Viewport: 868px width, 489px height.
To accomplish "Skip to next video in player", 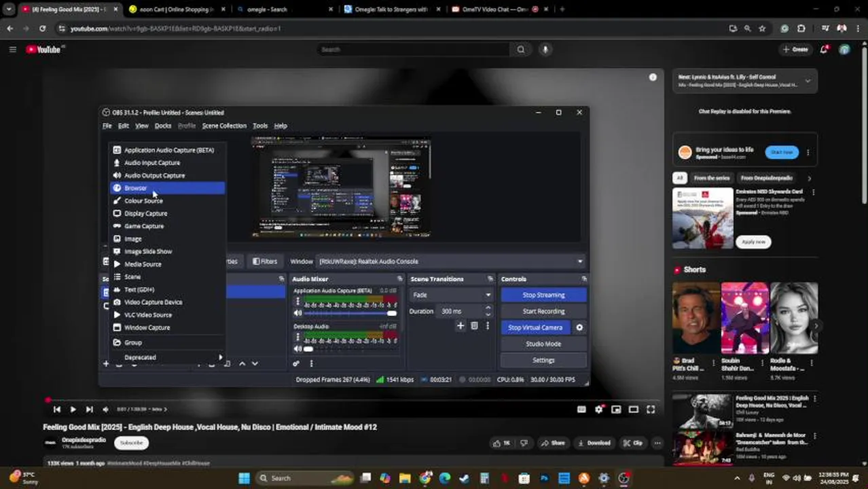I will point(89,410).
